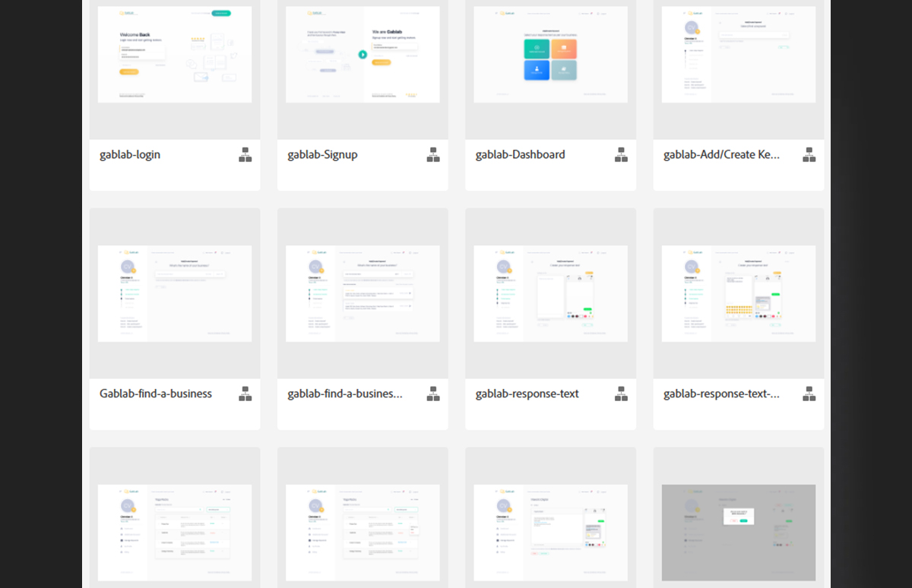Click the prototype icon beside truncated gablab-response-text-...

809,394
